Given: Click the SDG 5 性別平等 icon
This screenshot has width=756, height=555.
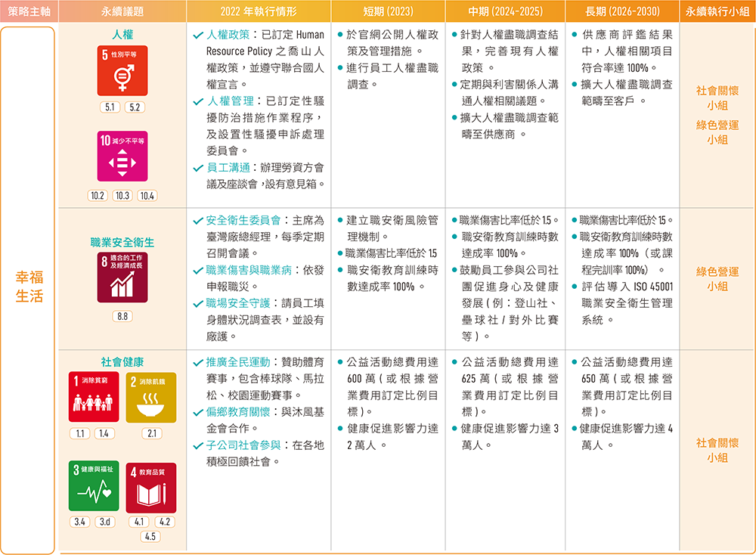Looking at the screenshot, I should tap(122, 71).
